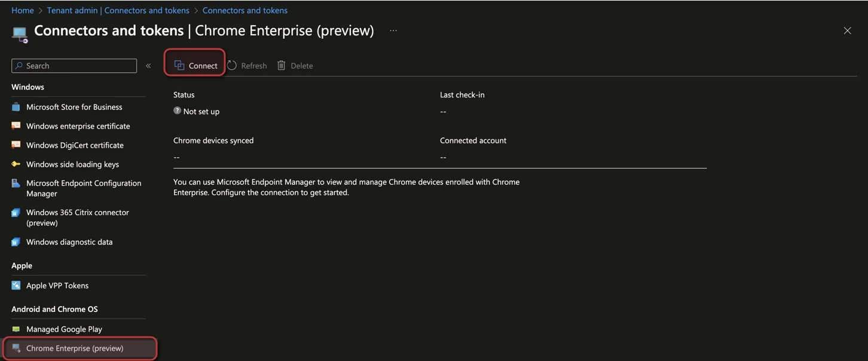Screen dimensions: 868x361
Task: Click the Connect toolbar button
Action: 195,66
